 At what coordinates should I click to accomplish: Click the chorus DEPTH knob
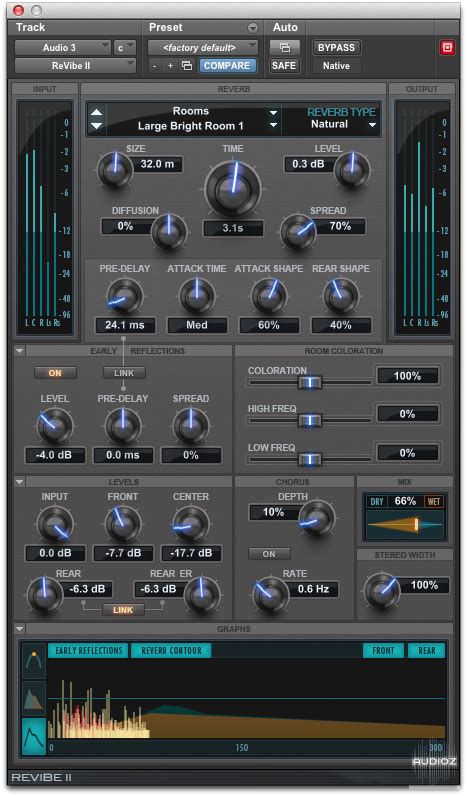point(316,519)
